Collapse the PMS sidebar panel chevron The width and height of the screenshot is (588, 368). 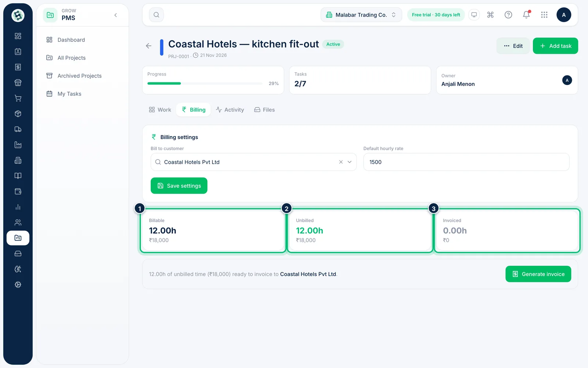[x=115, y=15]
